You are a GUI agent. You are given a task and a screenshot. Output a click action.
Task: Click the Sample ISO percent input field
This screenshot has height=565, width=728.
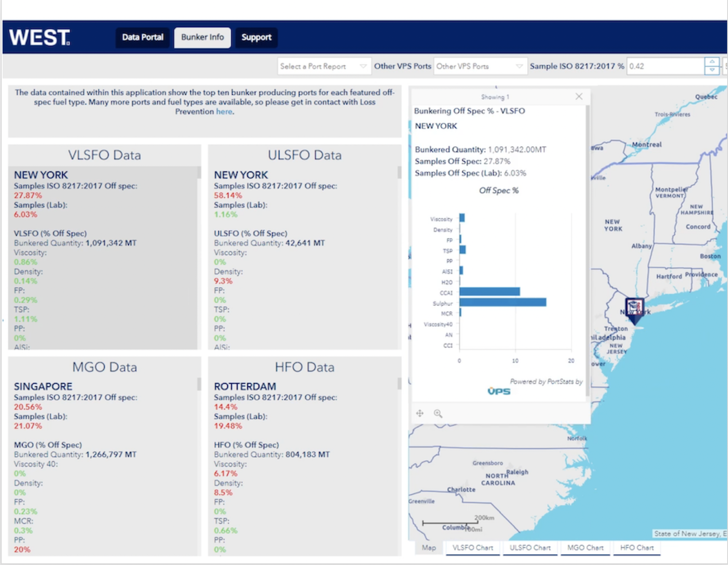tap(666, 66)
